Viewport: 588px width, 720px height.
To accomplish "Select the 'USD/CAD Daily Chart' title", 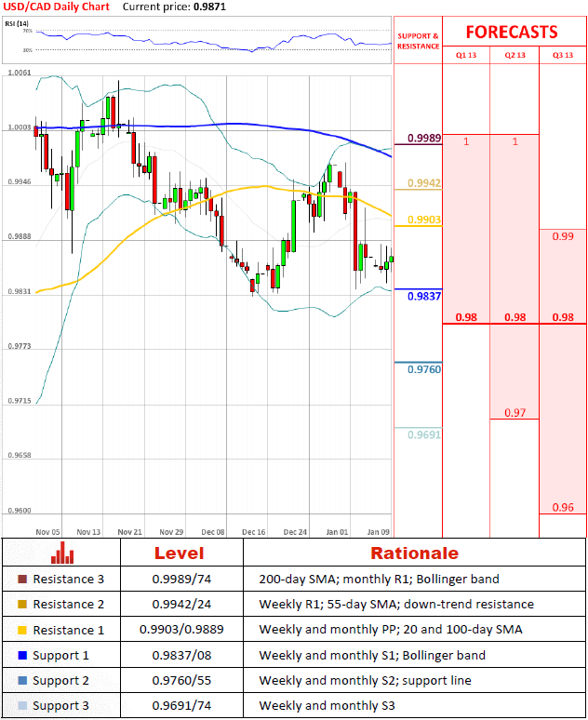I will click(x=56, y=7).
